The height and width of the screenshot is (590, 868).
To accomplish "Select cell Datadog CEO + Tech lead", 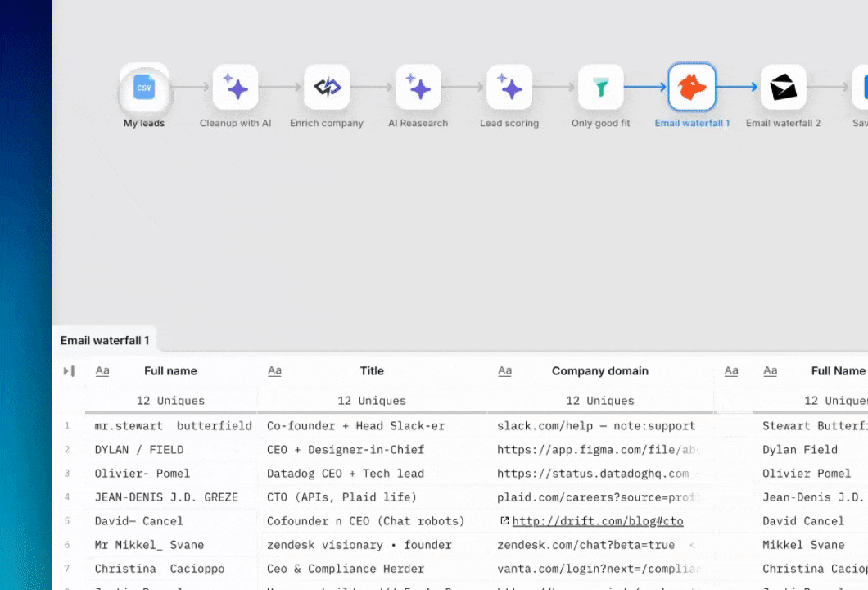I will click(372, 473).
